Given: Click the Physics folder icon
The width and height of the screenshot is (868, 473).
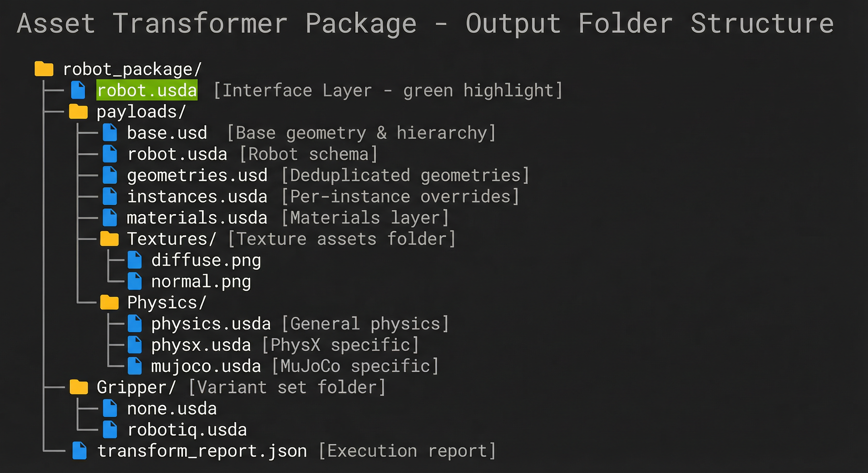Looking at the screenshot, I should tap(109, 302).
